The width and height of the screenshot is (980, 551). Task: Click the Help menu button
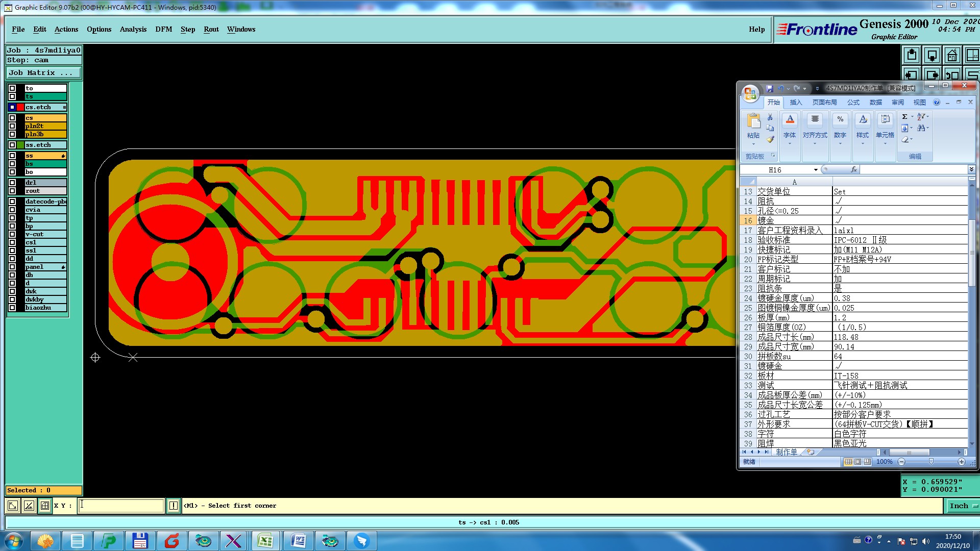[756, 29]
